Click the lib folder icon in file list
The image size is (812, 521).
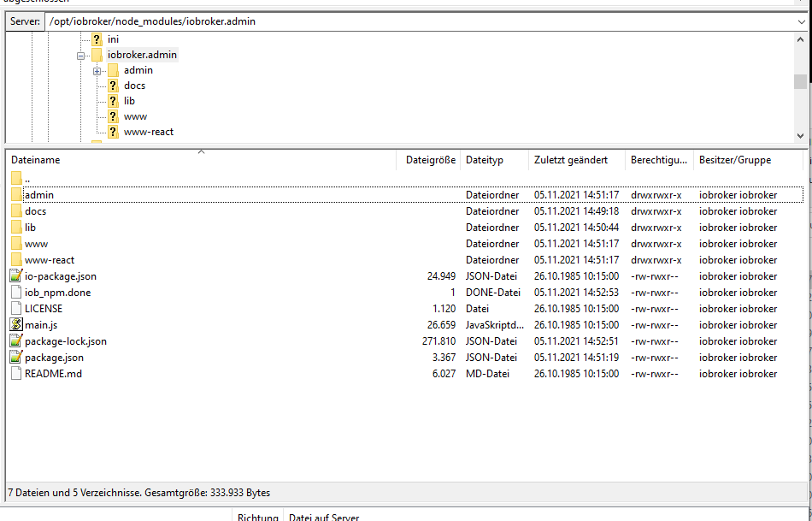pyautogui.click(x=16, y=227)
